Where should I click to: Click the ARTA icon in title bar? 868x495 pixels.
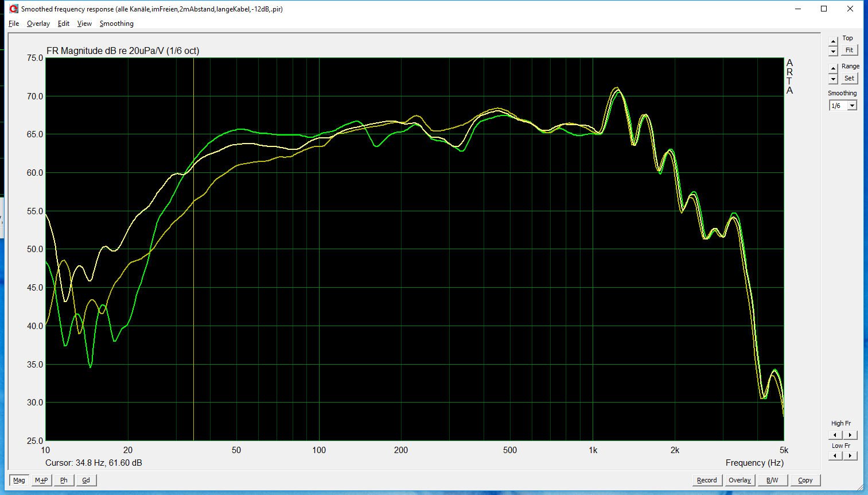[x=14, y=9]
